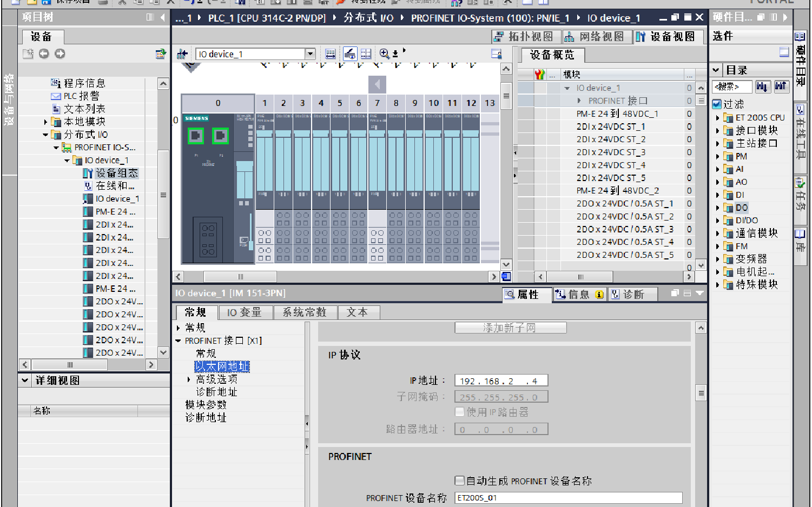
Task: Click the search downward icon in catalog
Action: pos(762,86)
